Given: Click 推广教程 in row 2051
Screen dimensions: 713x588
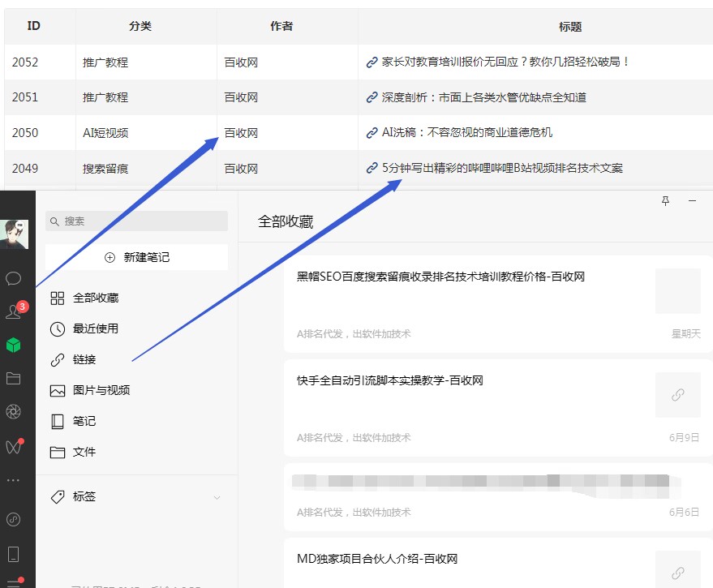Looking at the screenshot, I should pos(105,97).
